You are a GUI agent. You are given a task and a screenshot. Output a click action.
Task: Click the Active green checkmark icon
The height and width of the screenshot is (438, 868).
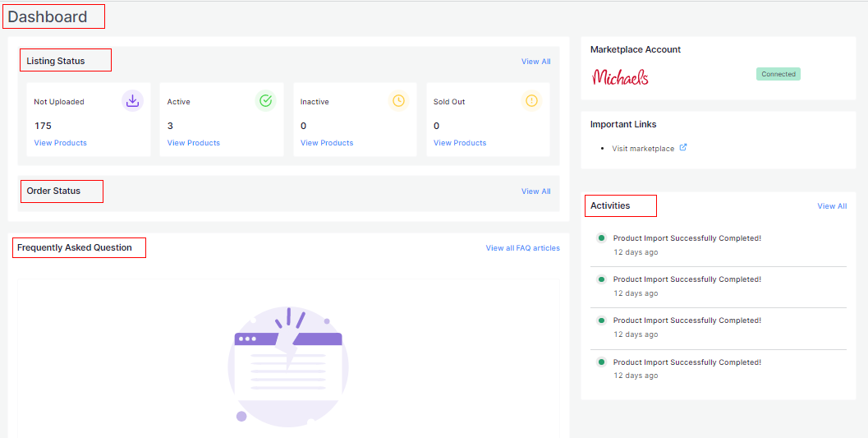tap(265, 100)
